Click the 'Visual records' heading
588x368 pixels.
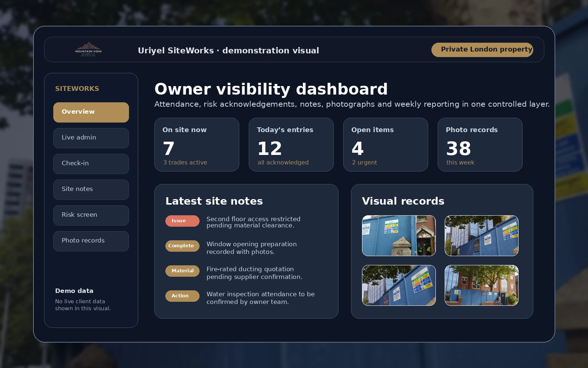pyautogui.click(x=403, y=201)
